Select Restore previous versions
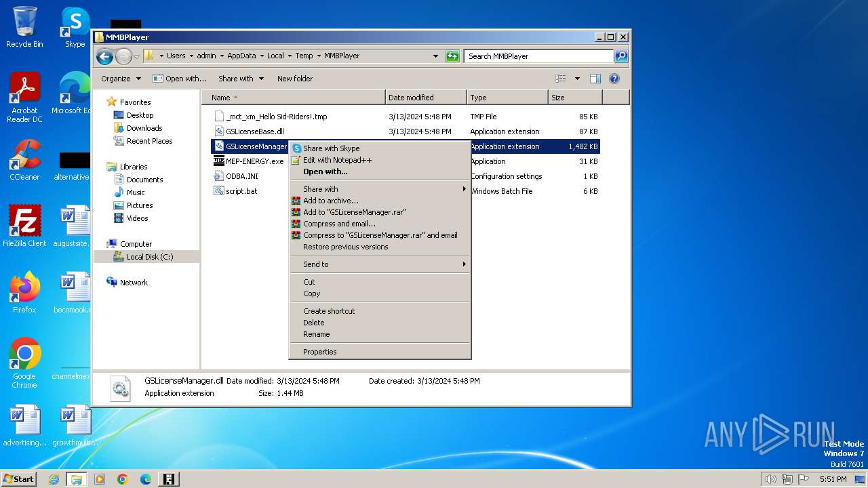868x488 pixels. click(x=379, y=247)
